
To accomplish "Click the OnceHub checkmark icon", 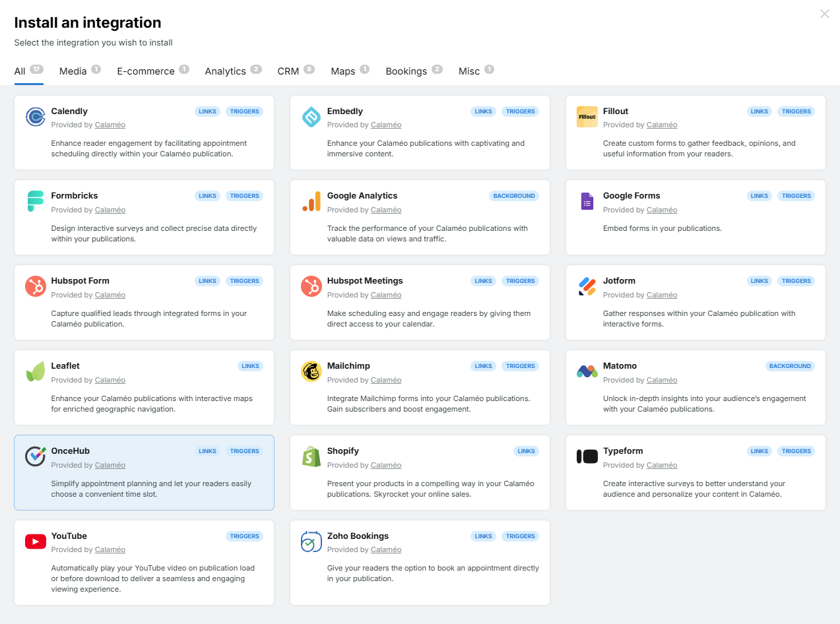I will tap(36, 457).
